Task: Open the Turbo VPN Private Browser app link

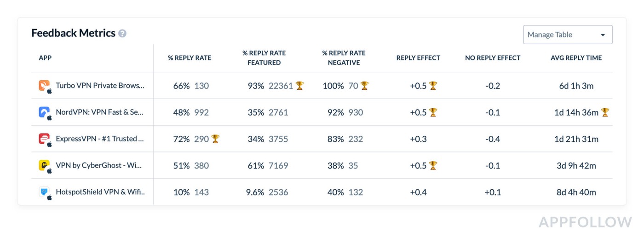Action: (x=100, y=86)
